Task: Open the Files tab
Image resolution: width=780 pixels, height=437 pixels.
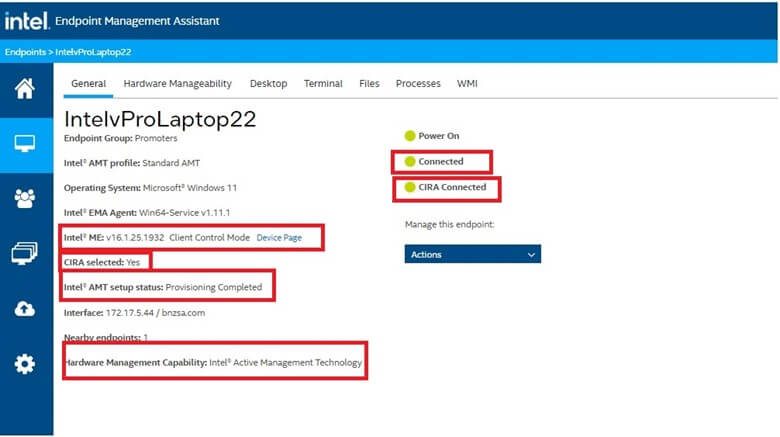Action: 369,84
